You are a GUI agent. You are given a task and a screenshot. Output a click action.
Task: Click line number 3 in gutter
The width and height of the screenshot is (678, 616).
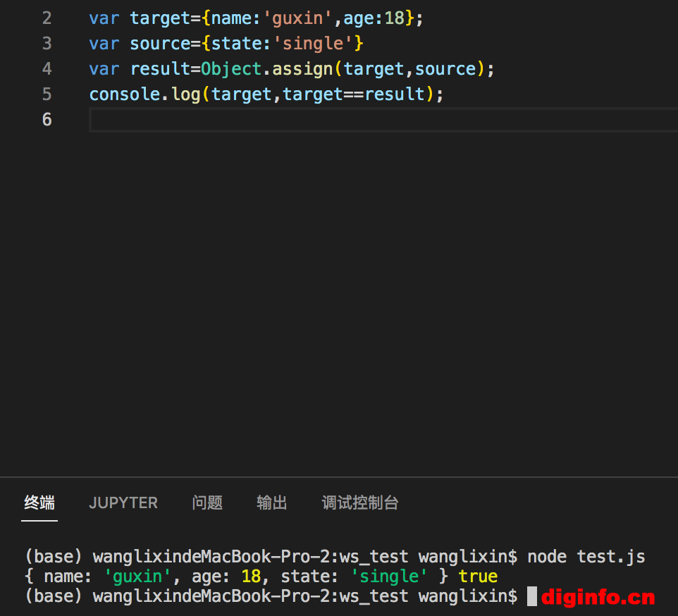point(47,43)
